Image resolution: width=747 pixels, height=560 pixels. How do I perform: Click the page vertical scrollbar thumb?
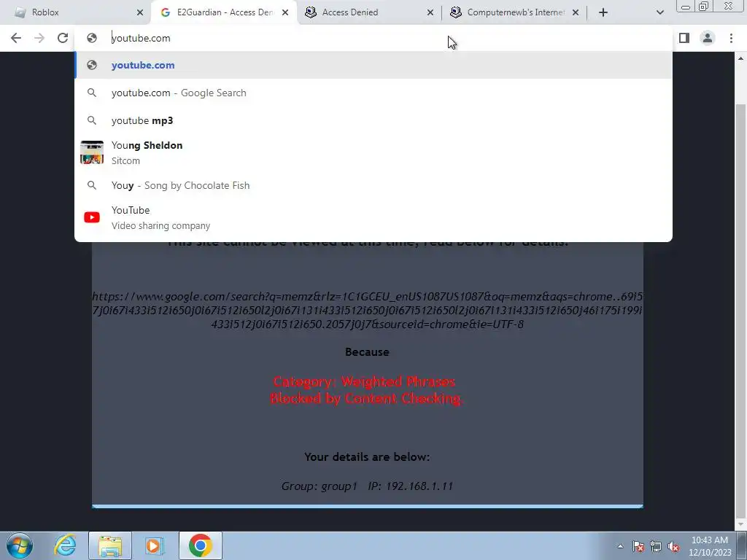pyautogui.click(x=741, y=309)
